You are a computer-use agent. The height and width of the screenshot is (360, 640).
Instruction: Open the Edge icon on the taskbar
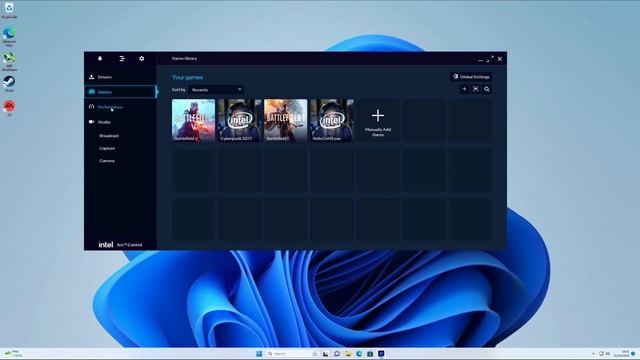359,353
